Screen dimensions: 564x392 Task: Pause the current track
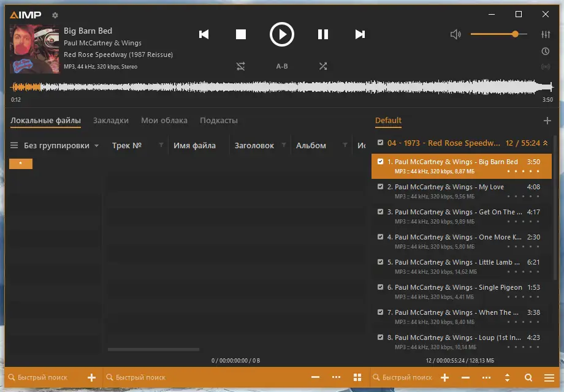pyautogui.click(x=322, y=34)
